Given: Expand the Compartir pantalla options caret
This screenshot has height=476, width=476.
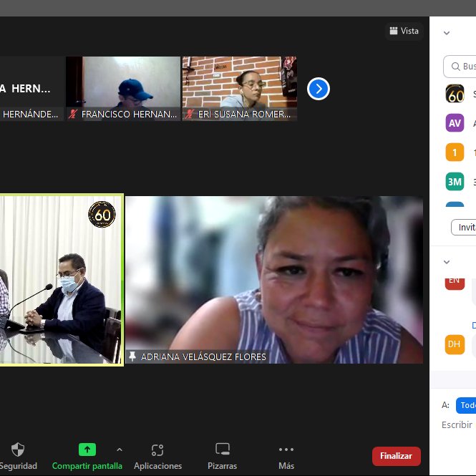Looking at the screenshot, I should (119, 450).
